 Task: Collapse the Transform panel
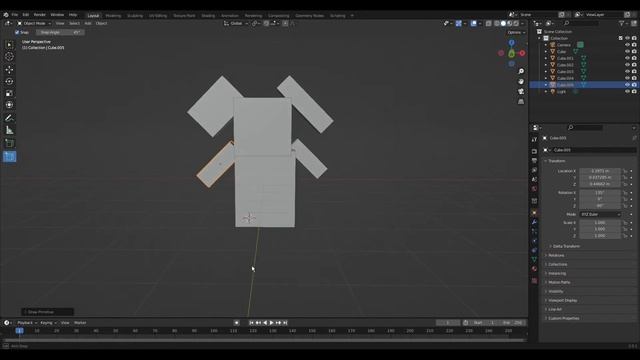pos(556,161)
